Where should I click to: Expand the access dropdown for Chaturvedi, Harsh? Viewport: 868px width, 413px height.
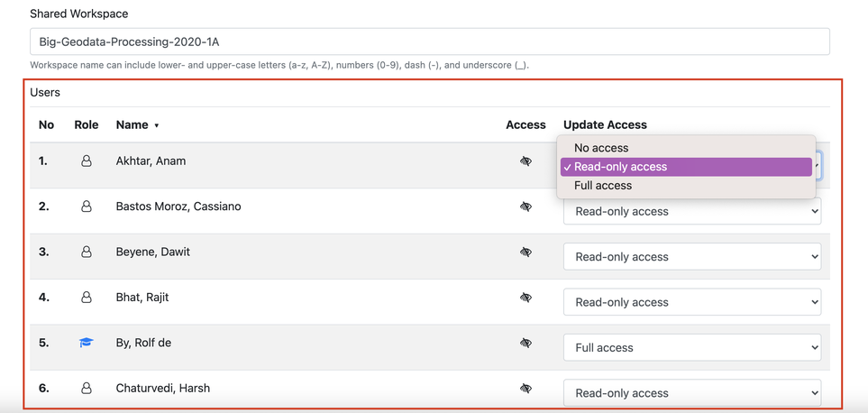[691, 392]
